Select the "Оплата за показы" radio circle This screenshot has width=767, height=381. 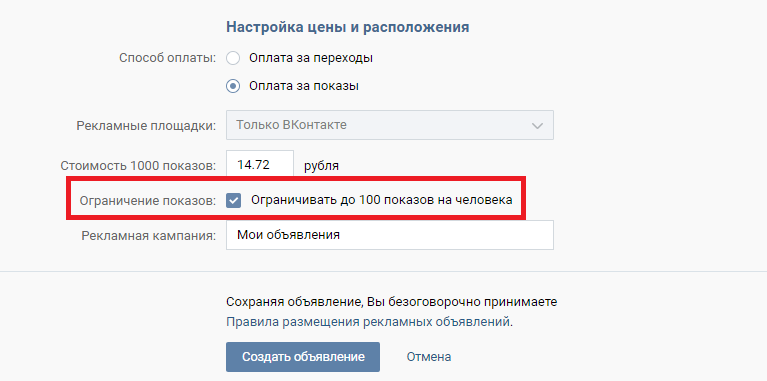tap(233, 86)
